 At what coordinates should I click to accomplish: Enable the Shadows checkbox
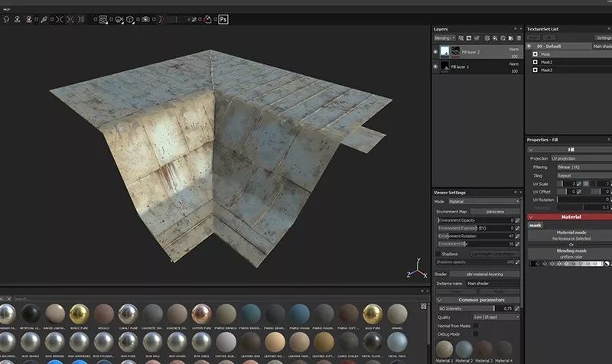click(438, 254)
